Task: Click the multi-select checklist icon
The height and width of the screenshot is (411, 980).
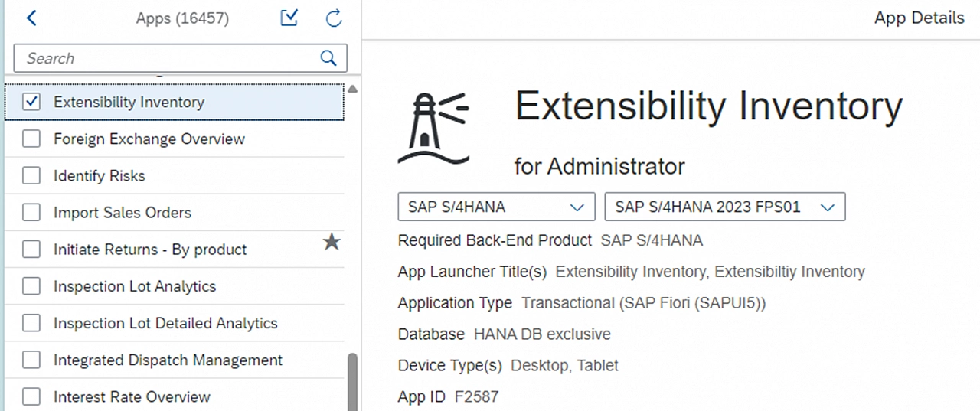Action: pos(289,18)
